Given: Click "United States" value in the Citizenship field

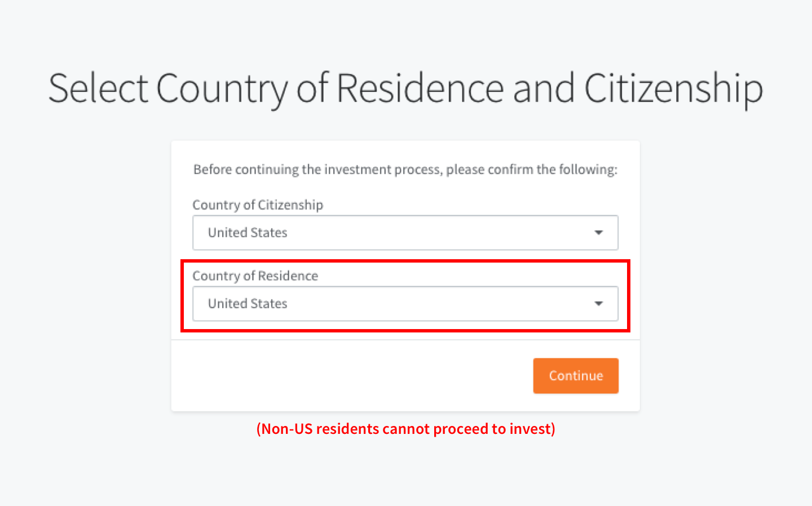Looking at the screenshot, I should pyautogui.click(x=248, y=233).
